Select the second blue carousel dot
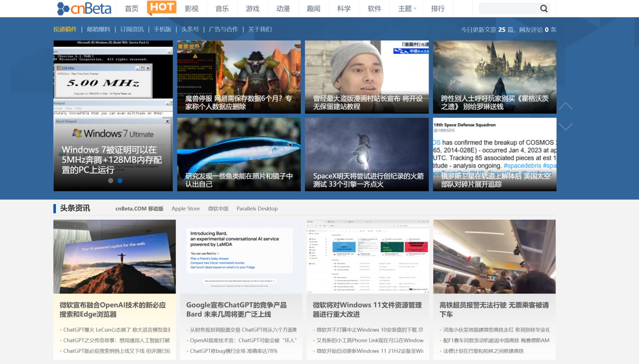639x364 pixels. point(120,181)
